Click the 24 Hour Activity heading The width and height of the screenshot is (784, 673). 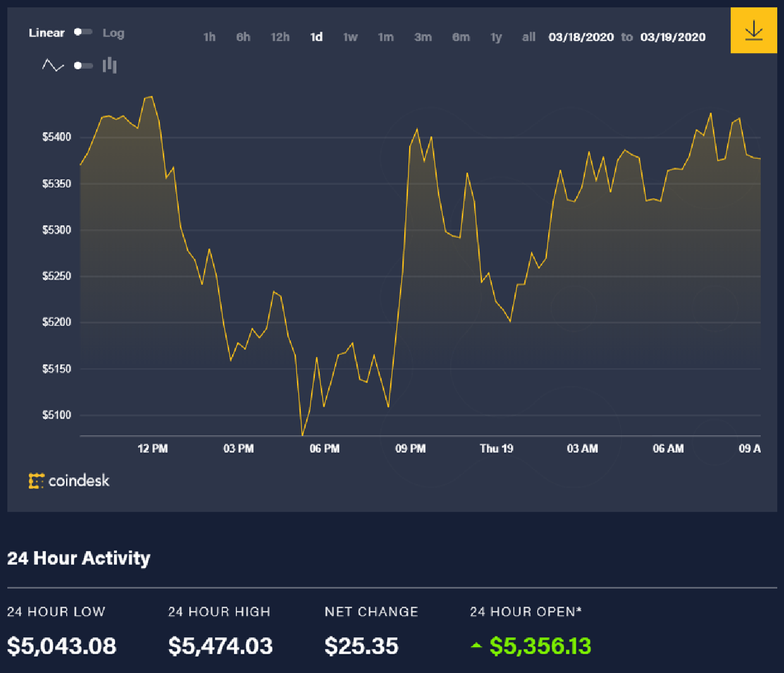pyautogui.click(x=78, y=558)
